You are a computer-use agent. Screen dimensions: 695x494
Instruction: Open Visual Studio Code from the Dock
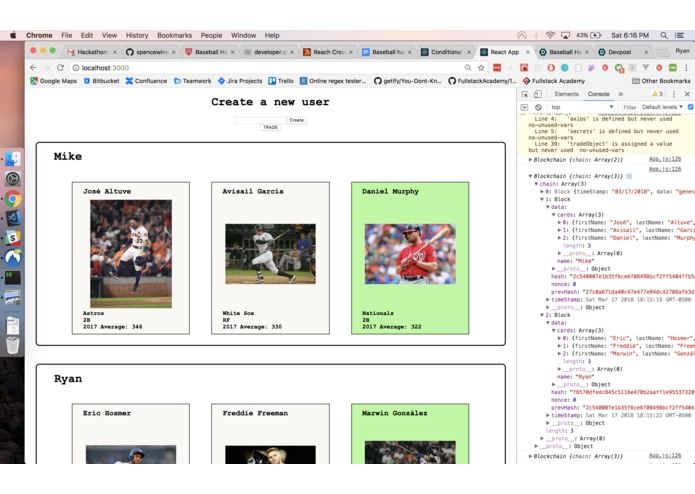tap(12, 218)
